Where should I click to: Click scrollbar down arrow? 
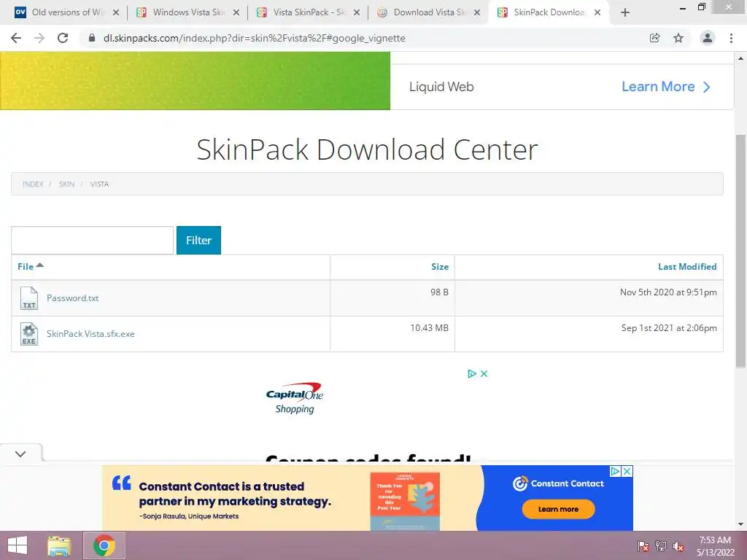741,524
